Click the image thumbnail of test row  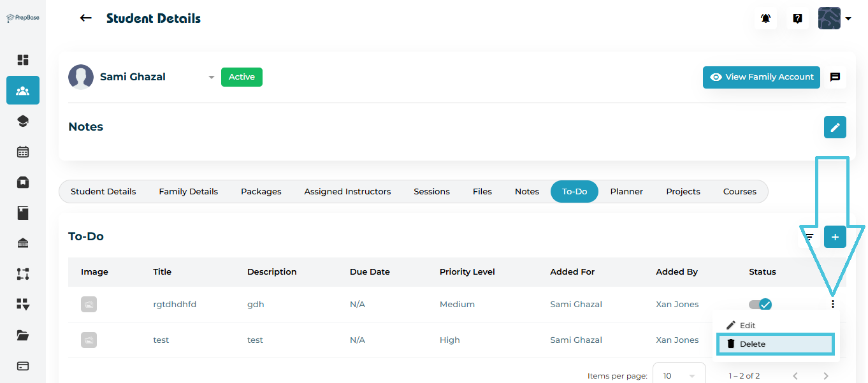pyautogui.click(x=89, y=340)
